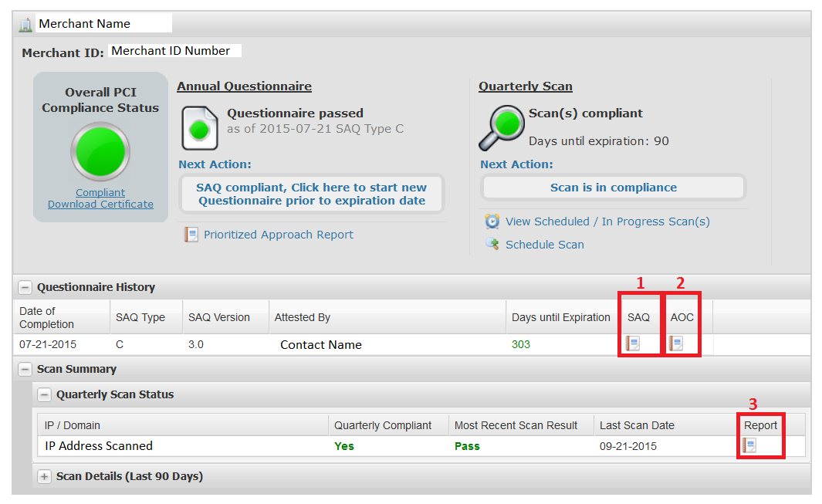This screenshot has height=504, width=822.
Task: Click the Compliant status link
Action: coord(100,192)
